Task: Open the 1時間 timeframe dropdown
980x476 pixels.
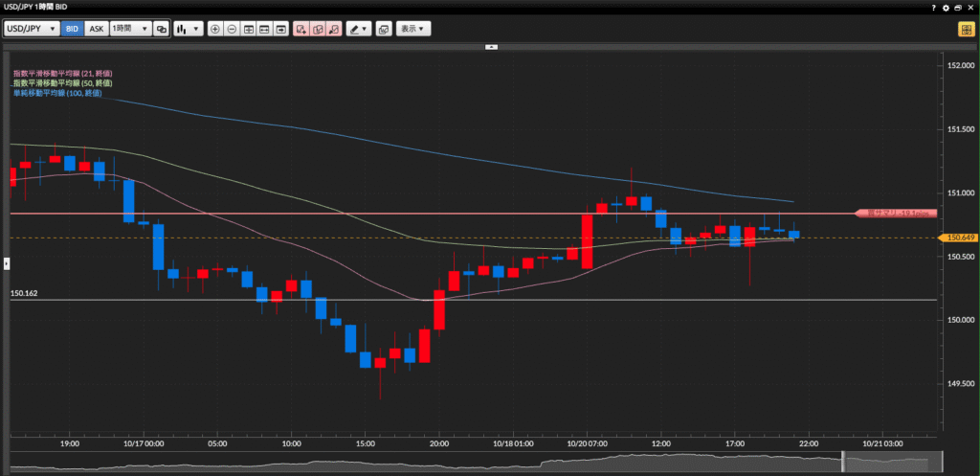Action: coord(129,29)
